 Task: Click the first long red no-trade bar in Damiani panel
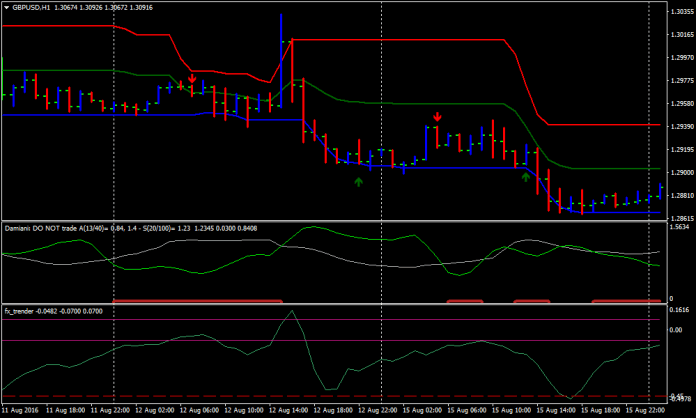[198, 299]
